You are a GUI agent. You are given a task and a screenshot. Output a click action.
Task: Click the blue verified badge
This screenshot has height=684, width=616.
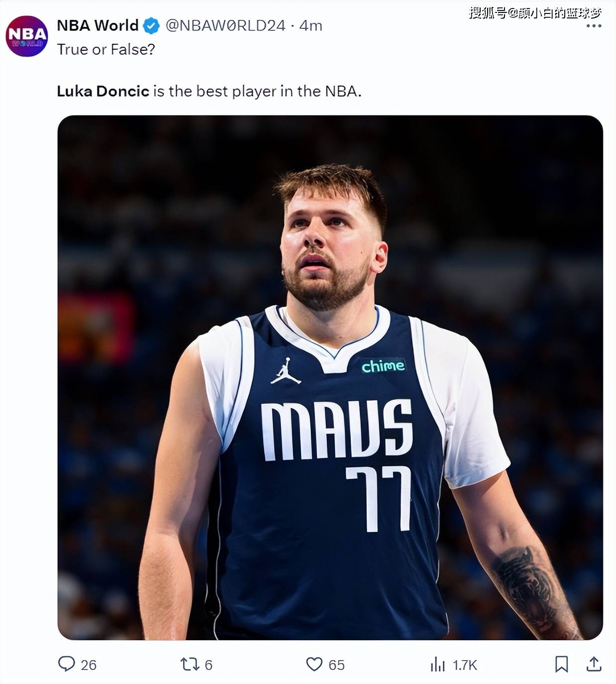coord(151,26)
